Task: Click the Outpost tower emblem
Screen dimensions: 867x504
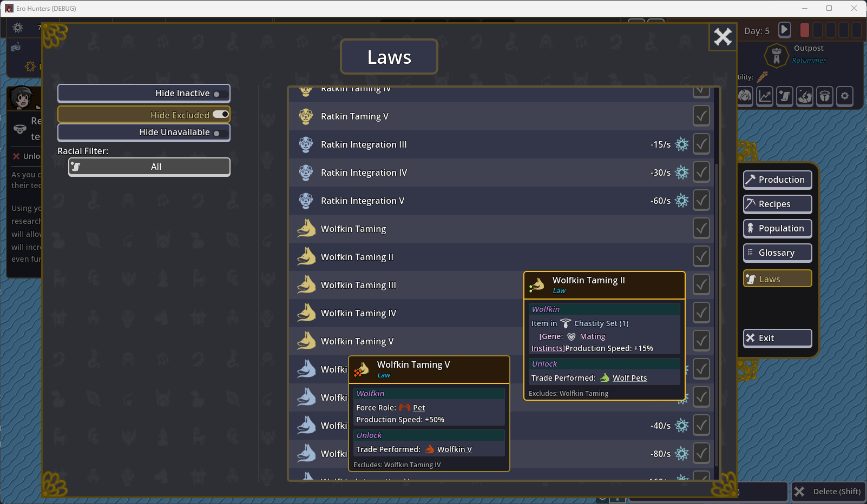Action: click(x=776, y=55)
